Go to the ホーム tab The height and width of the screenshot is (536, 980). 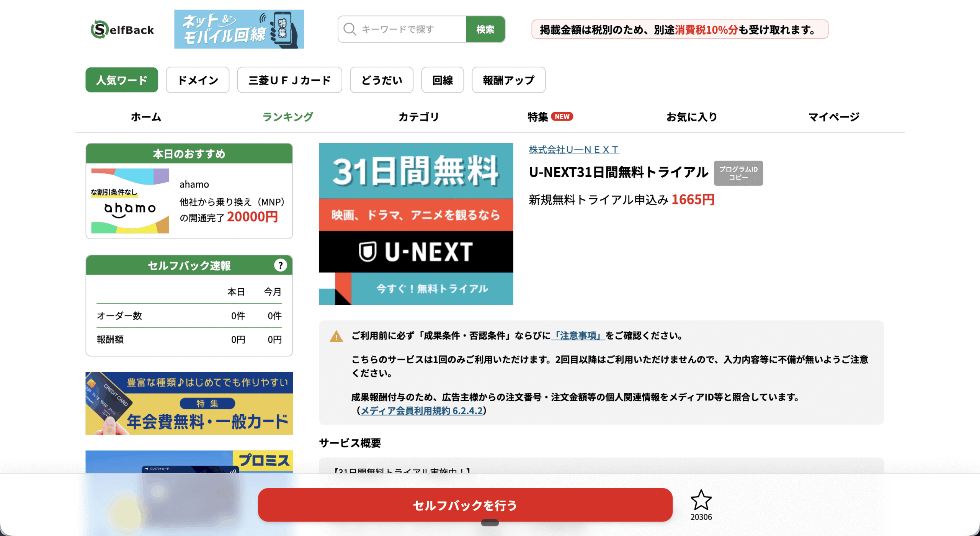tap(146, 117)
